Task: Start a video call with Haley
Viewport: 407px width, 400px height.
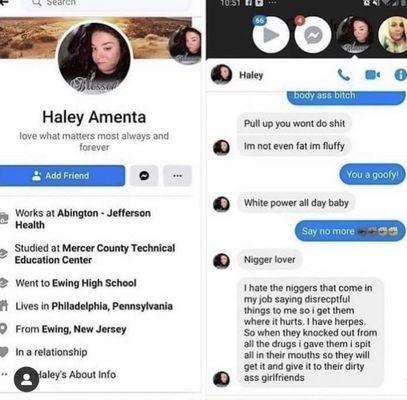Action: tap(372, 75)
